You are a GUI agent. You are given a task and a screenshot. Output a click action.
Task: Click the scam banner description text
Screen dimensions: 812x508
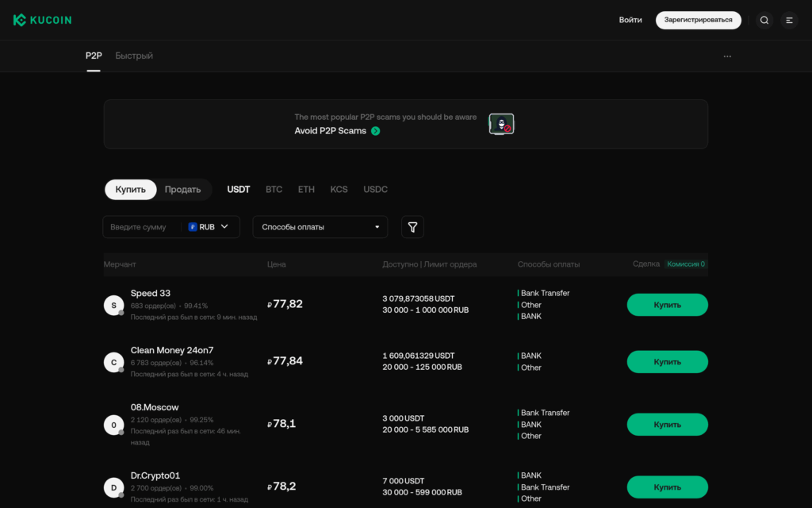[x=385, y=117]
